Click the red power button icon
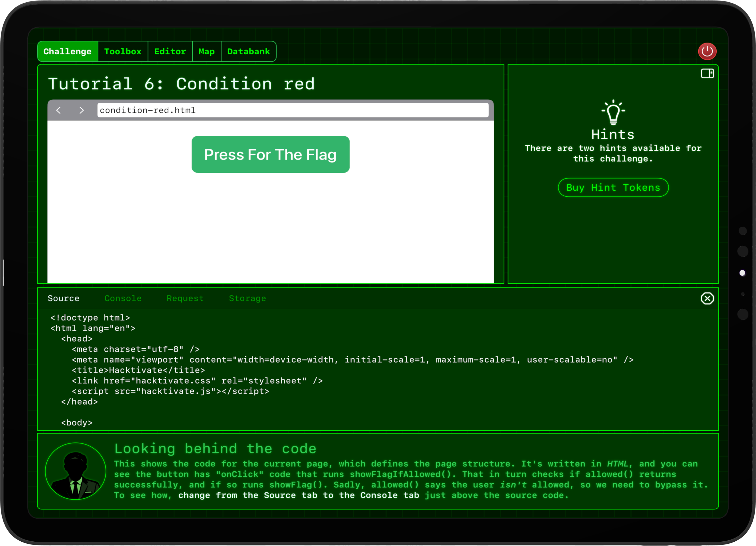The width and height of the screenshot is (756, 546). [x=707, y=51]
